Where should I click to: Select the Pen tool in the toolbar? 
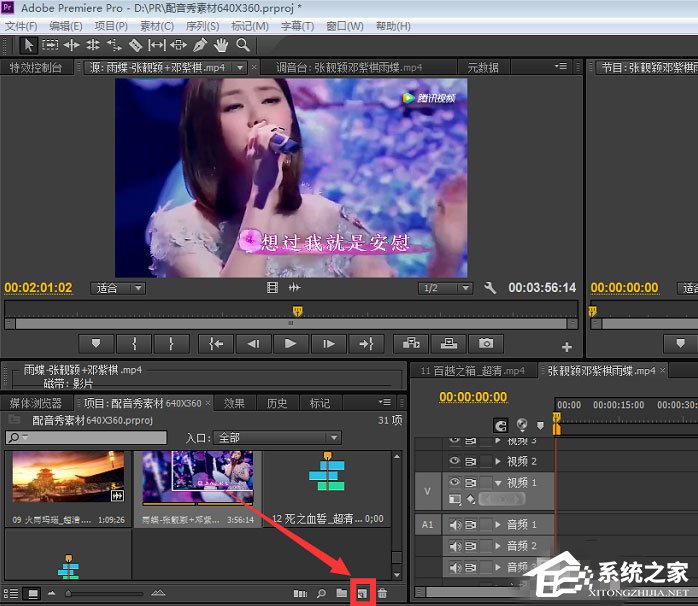pos(200,45)
